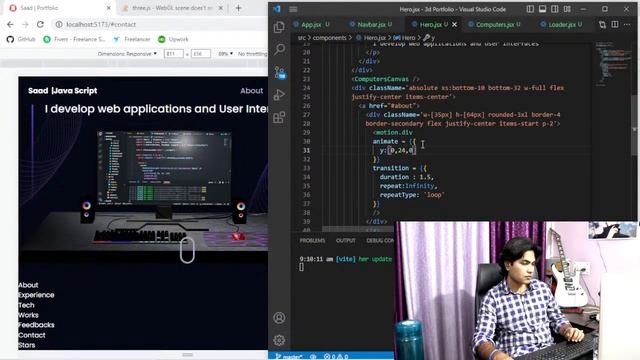Open the Accounts menu in VS Code
The image size is (640, 360).
point(279,318)
